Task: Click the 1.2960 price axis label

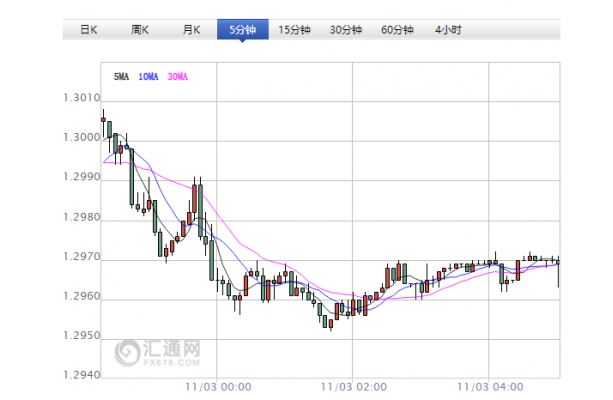Action: point(82,296)
